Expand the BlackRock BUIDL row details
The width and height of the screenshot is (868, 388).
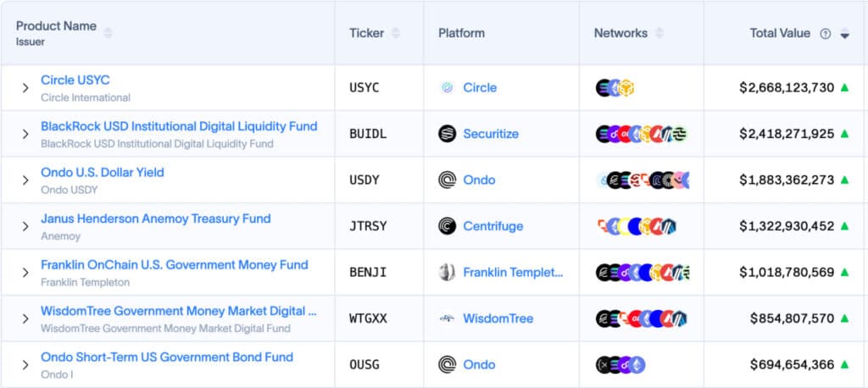tap(25, 134)
